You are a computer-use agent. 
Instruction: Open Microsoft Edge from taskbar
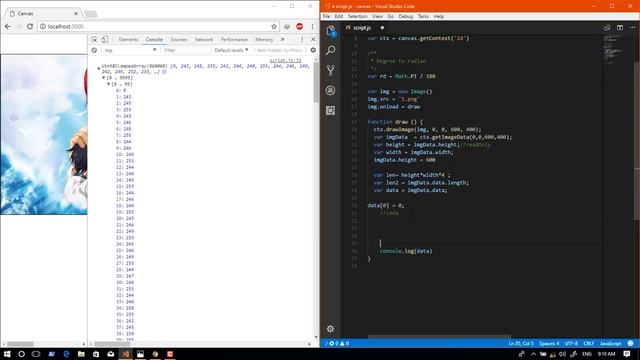(x=66, y=354)
